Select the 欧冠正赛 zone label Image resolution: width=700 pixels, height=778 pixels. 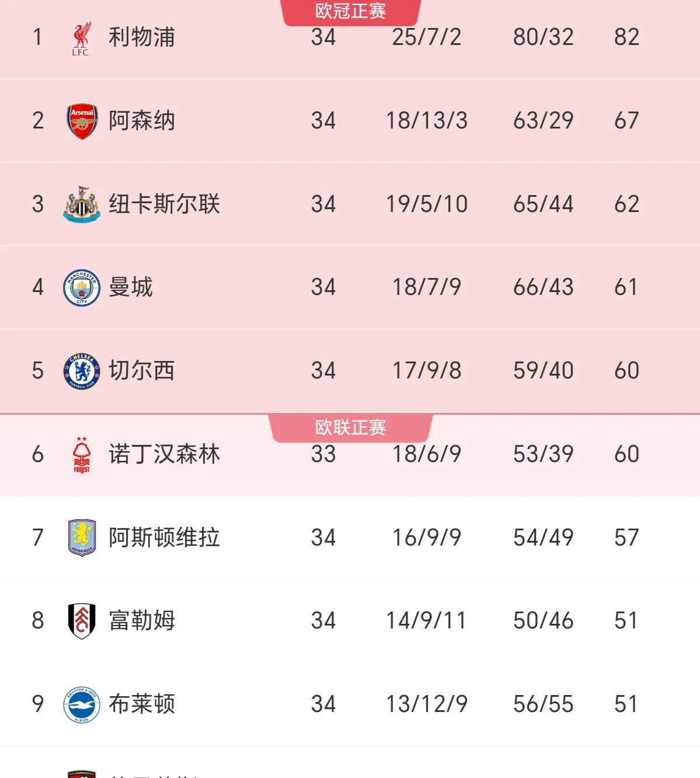click(350, 11)
